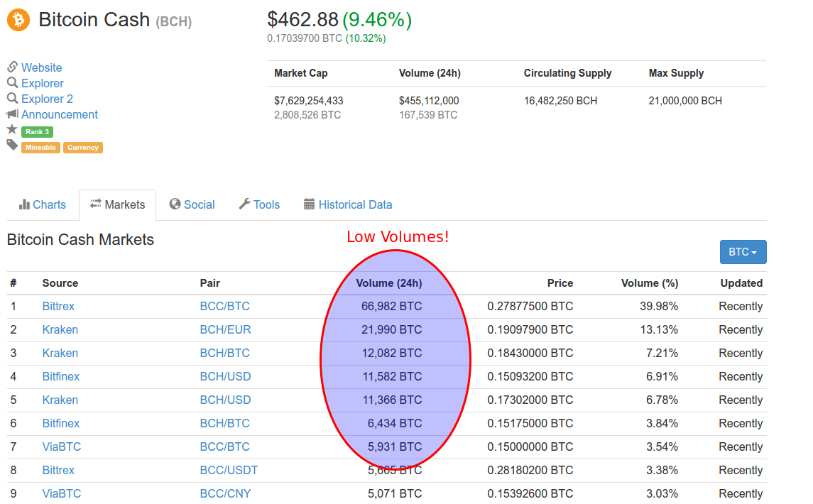
Task: Sort by the Pair column header
Action: point(210,283)
